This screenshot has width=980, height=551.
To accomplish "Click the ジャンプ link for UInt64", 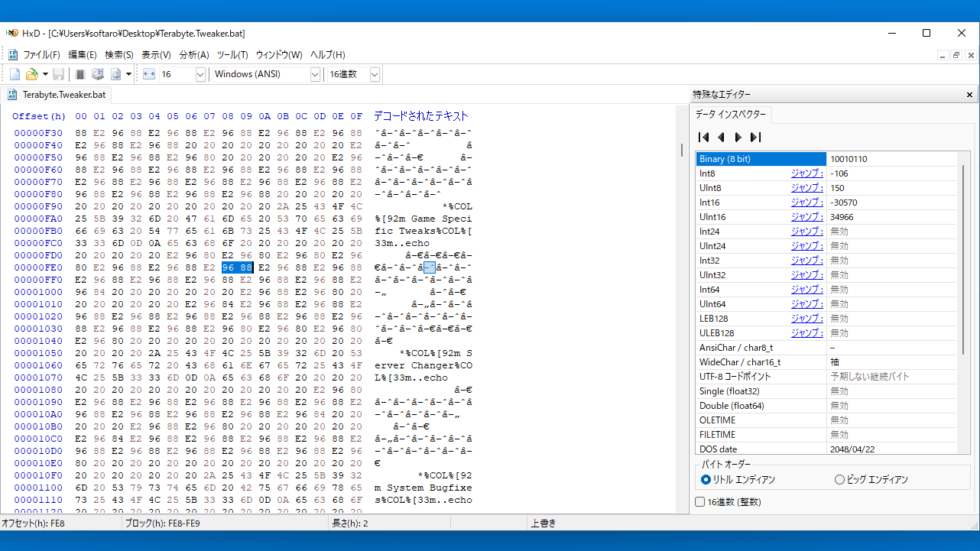I will tap(806, 304).
